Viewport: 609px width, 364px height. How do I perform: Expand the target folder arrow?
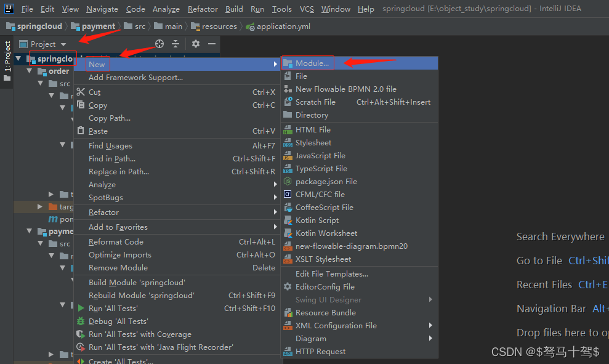click(40, 207)
